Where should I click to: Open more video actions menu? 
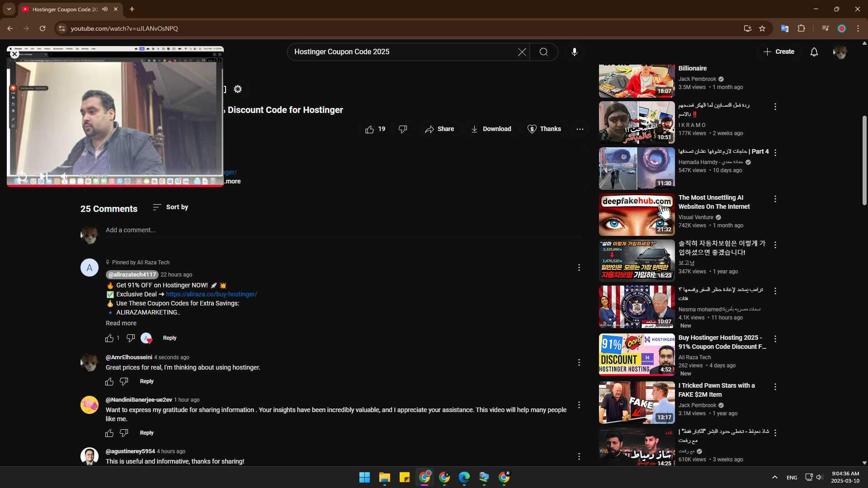[x=580, y=129]
